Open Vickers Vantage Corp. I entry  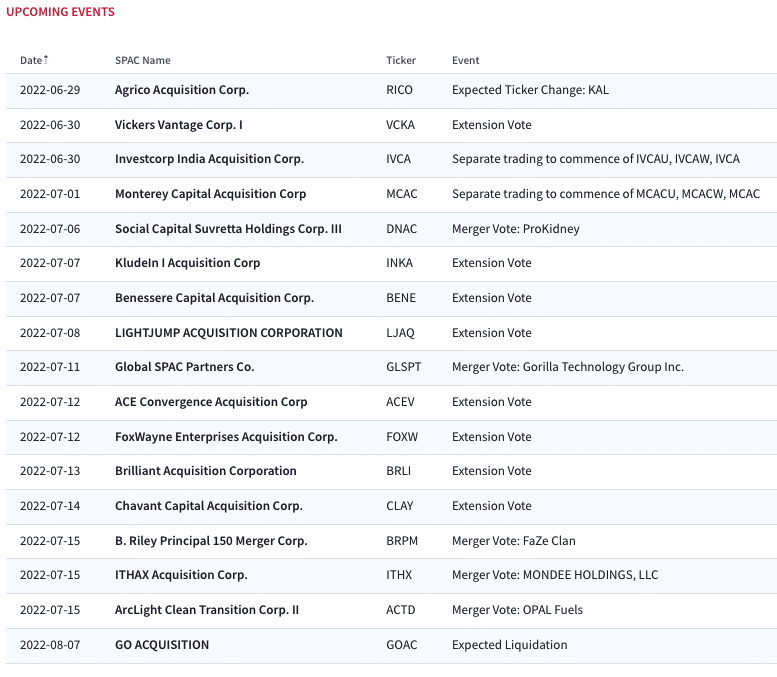tap(178, 125)
